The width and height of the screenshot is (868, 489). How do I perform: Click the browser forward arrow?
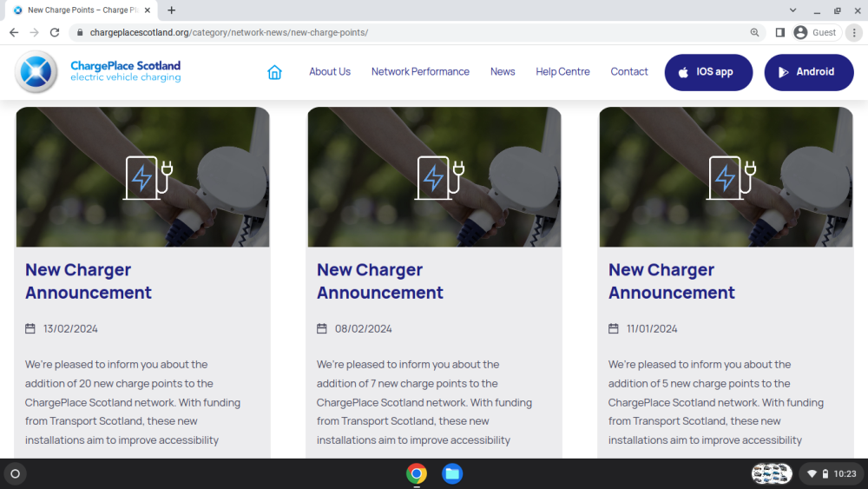pos(35,33)
